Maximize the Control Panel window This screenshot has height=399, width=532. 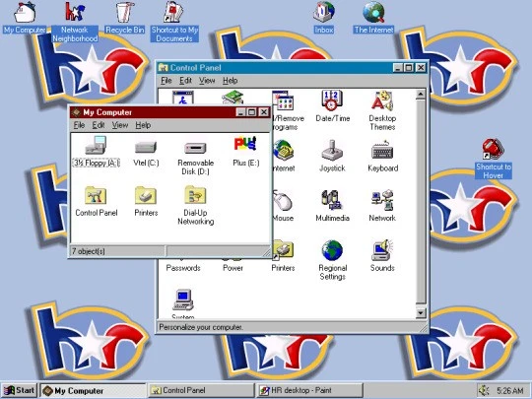tap(409, 68)
